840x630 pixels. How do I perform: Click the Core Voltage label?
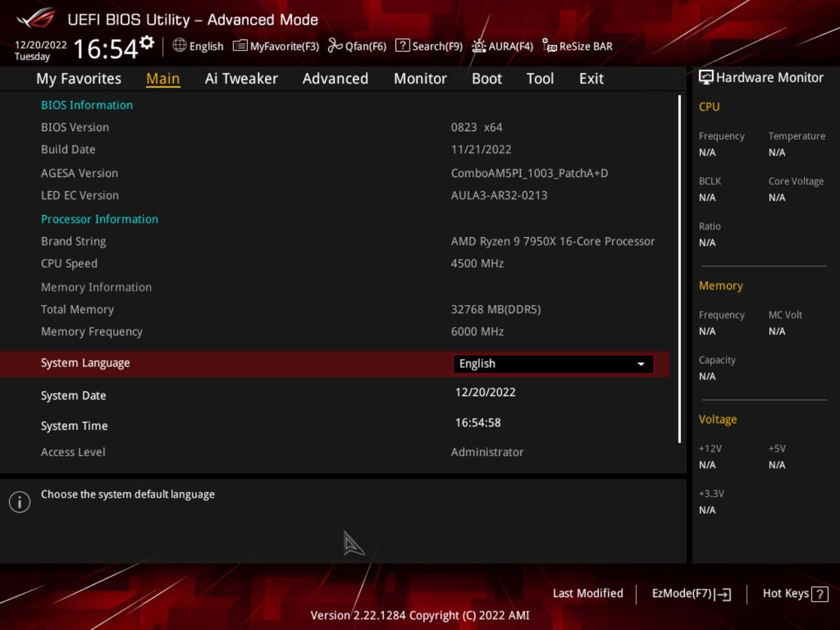[796, 181]
